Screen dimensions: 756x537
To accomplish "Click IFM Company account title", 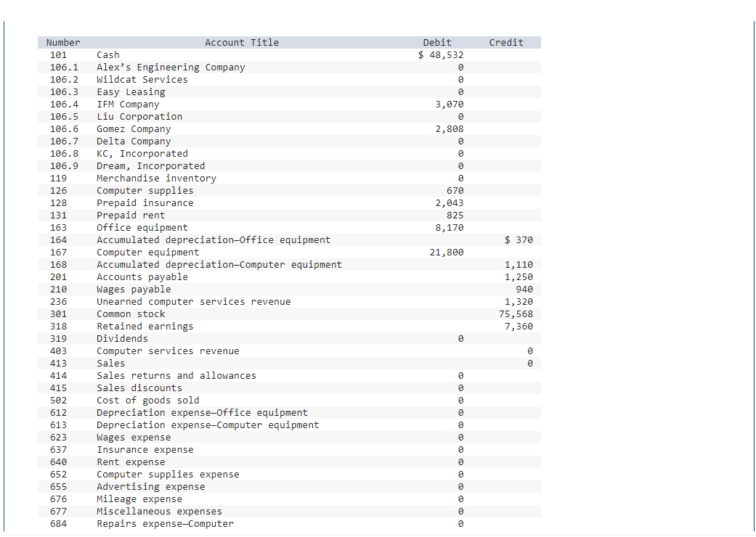I will (128, 104).
